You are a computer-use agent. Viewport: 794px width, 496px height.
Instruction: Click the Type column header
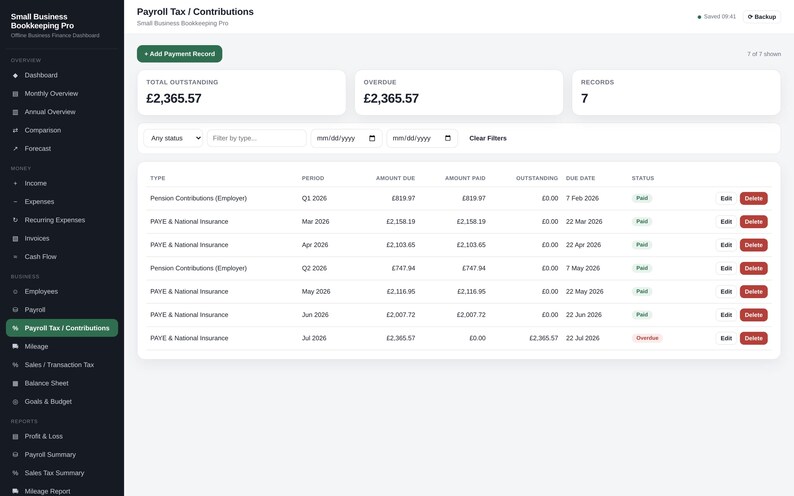(x=157, y=178)
